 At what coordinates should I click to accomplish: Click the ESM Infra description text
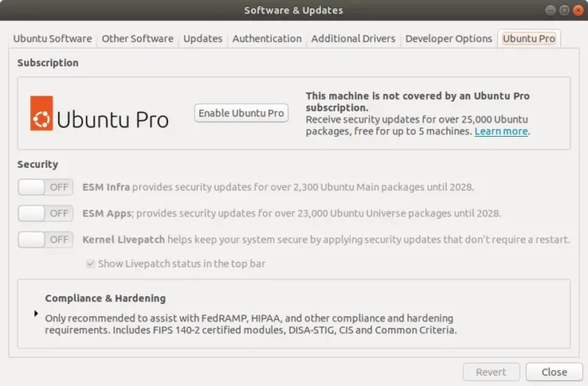click(x=278, y=187)
